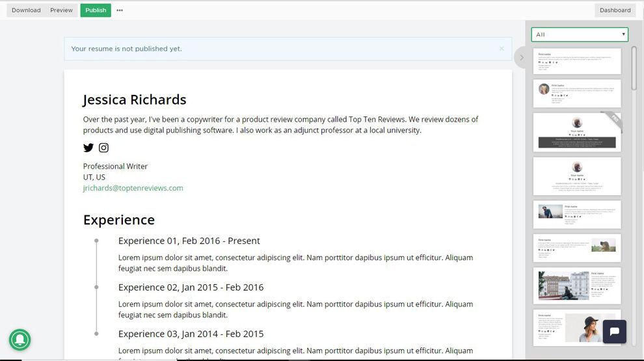Open the three-dot more options menu

[x=120, y=10]
